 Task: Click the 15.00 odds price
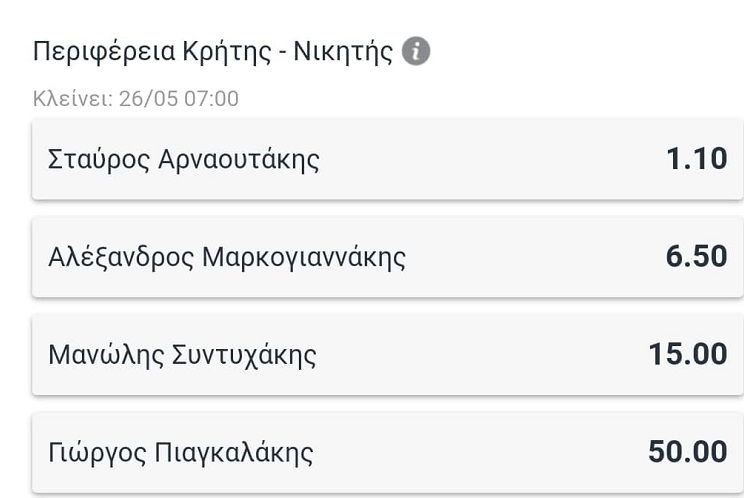point(688,354)
